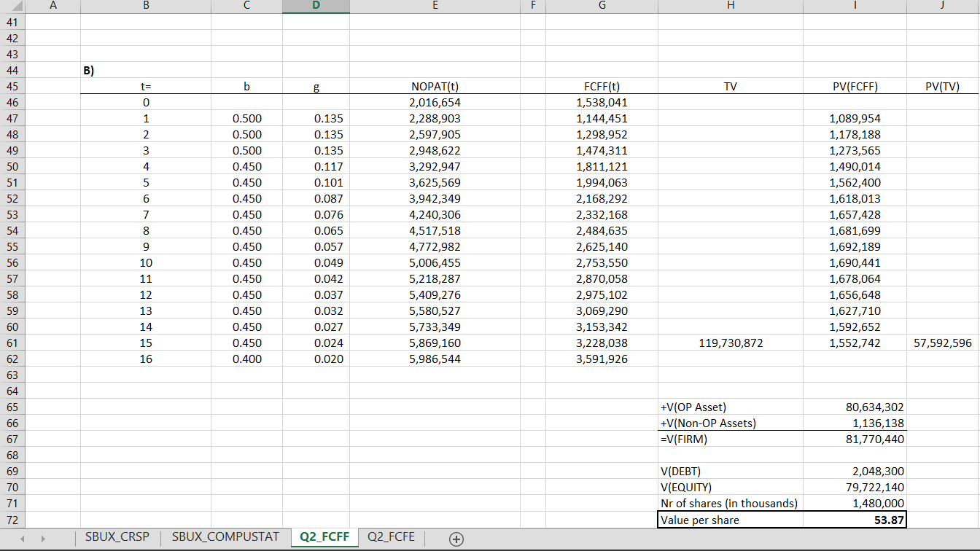Switch to the SBUX_CRSP sheet tab

pos(117,539)
